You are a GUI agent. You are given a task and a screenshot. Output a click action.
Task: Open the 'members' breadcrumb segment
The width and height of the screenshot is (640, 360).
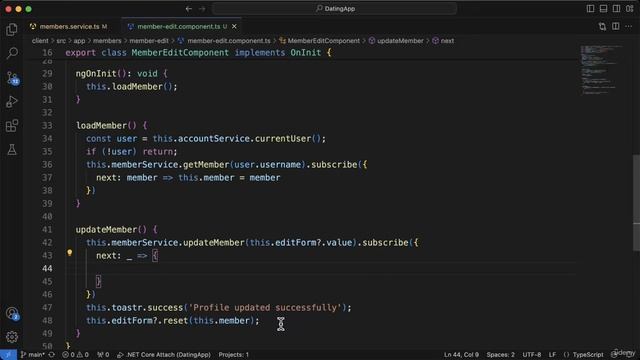pos(107,41)
